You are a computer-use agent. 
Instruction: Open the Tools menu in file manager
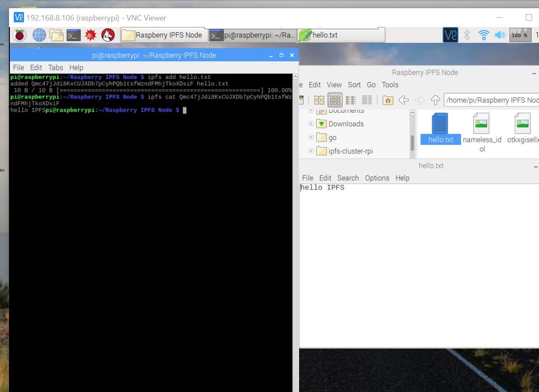[390, 84]
